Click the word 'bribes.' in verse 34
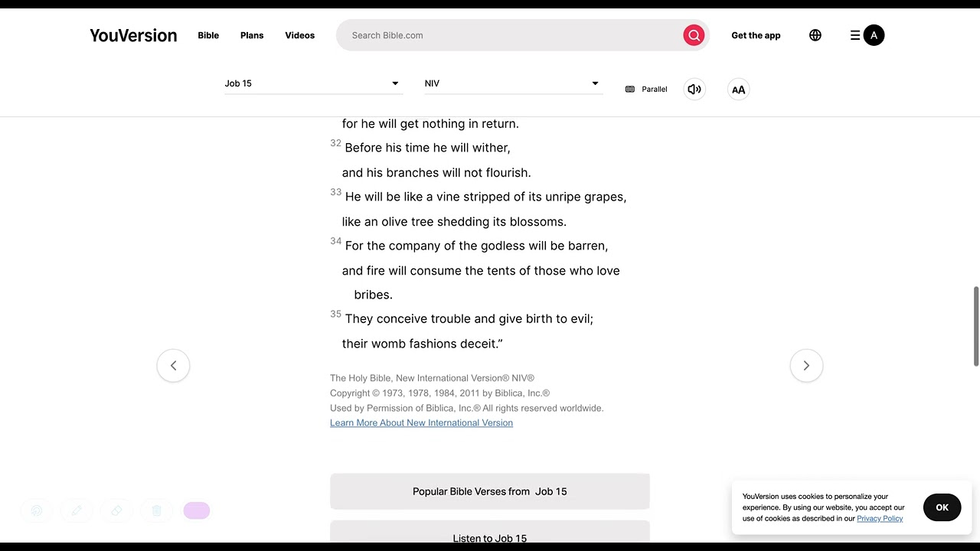The image size is (980, 551). [373, 295]
